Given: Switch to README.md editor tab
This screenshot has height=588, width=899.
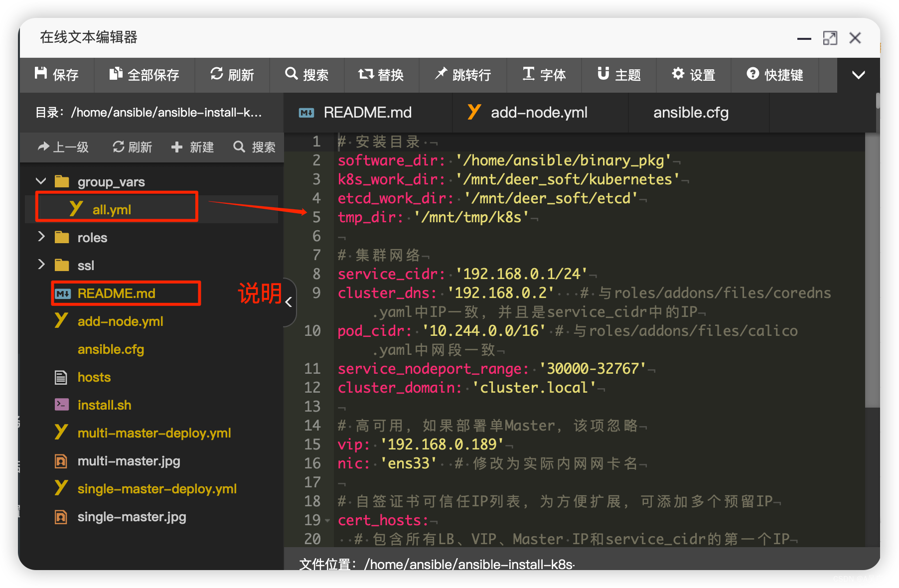Looking at the screenshot, I should pyautogui.click(x=368, y=113).
